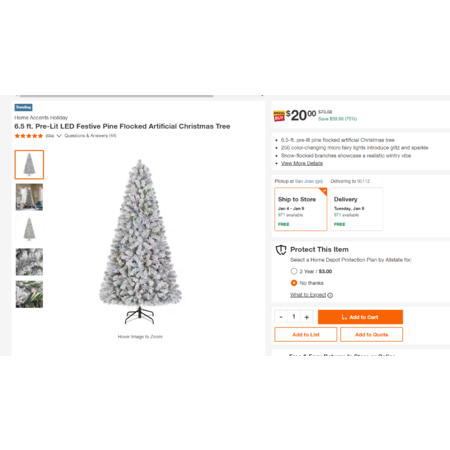450x450 pixels.
Task: Select the living room scene thumbnail
Action: click(29, 197)
